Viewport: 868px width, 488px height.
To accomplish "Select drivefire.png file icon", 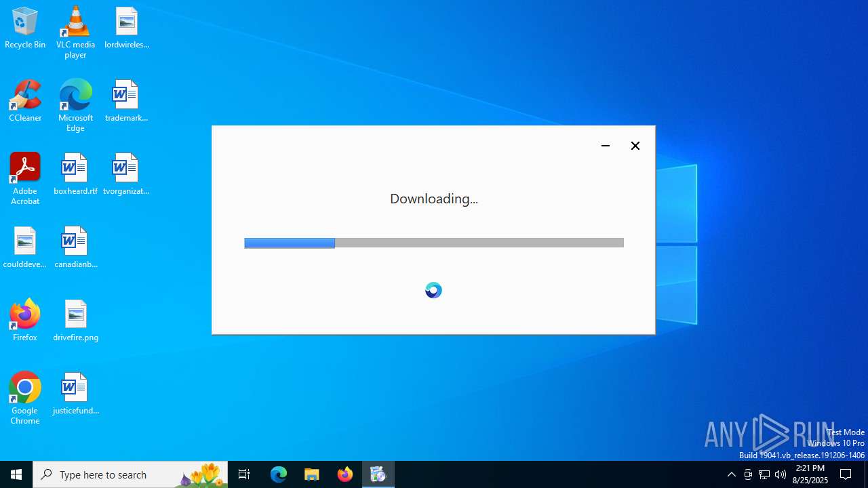I will click(75, 321).
